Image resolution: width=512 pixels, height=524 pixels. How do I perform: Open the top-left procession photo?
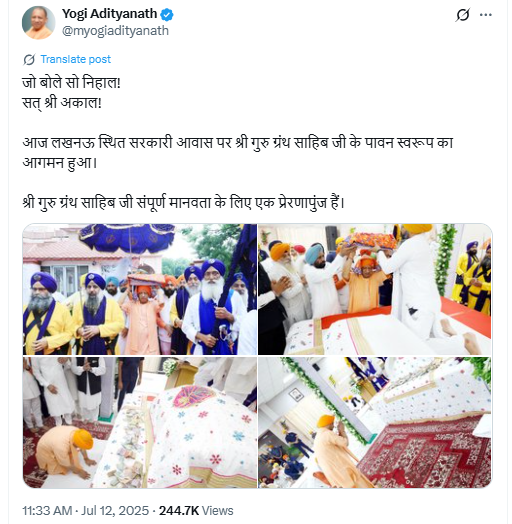(x=140, y=289)
